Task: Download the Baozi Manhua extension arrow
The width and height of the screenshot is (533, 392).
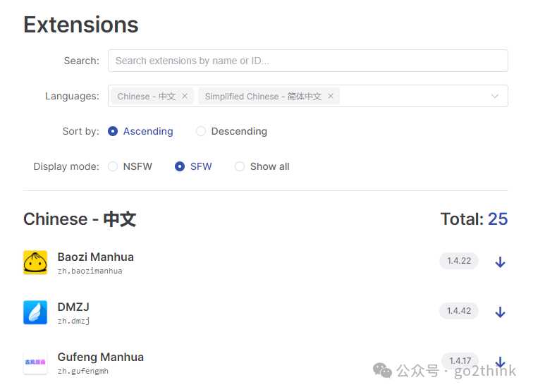Action: tap(500, 262)
